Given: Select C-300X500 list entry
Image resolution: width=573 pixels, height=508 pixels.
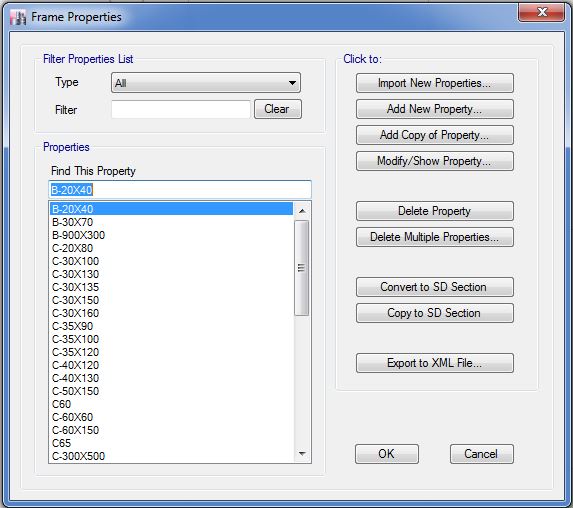Looking at the screenshot, I should coord(171,456).
